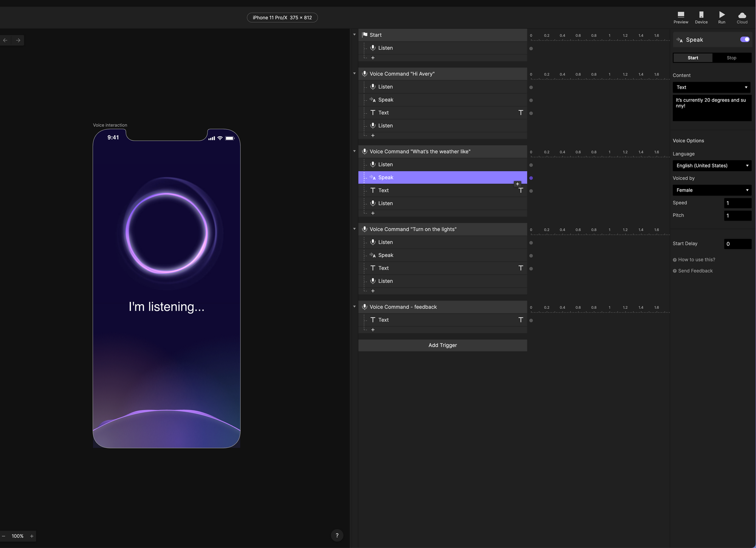Image resolution: width=756 pixels, height=548 pixels.
Task: Open the help question mark button
Action: tap(337, 535)
